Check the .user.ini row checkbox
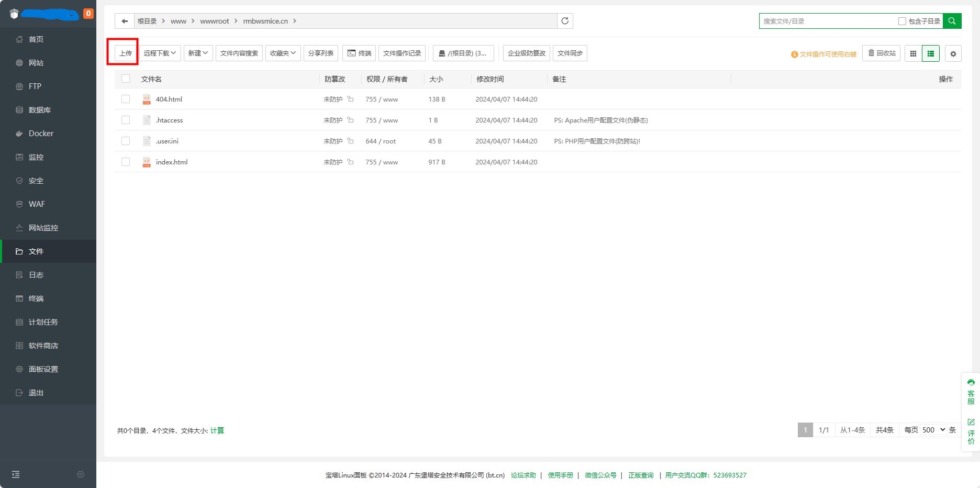 point(126,141)
